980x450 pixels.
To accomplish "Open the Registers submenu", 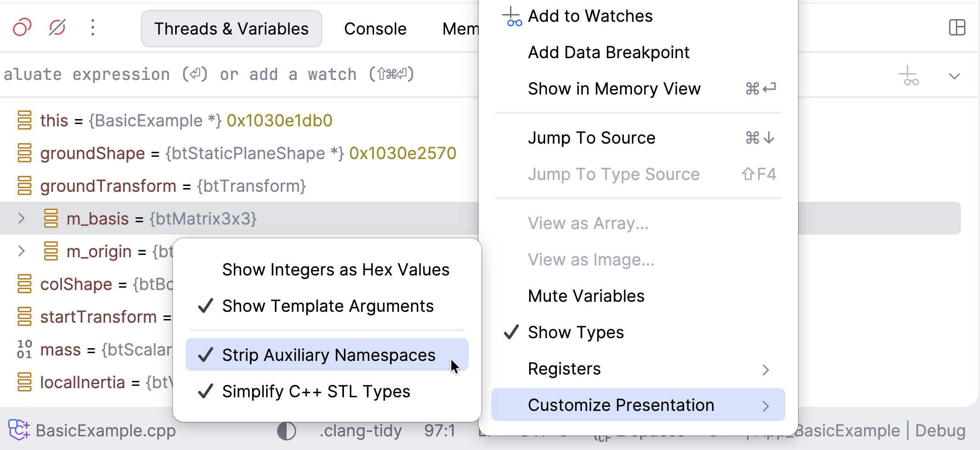I will click(564, 369).
